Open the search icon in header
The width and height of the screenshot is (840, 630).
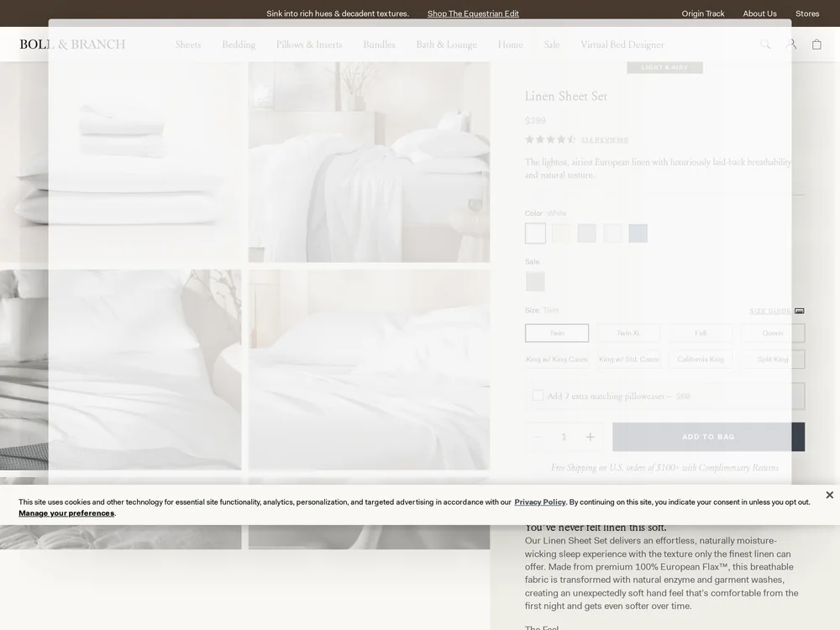point(765,45)
